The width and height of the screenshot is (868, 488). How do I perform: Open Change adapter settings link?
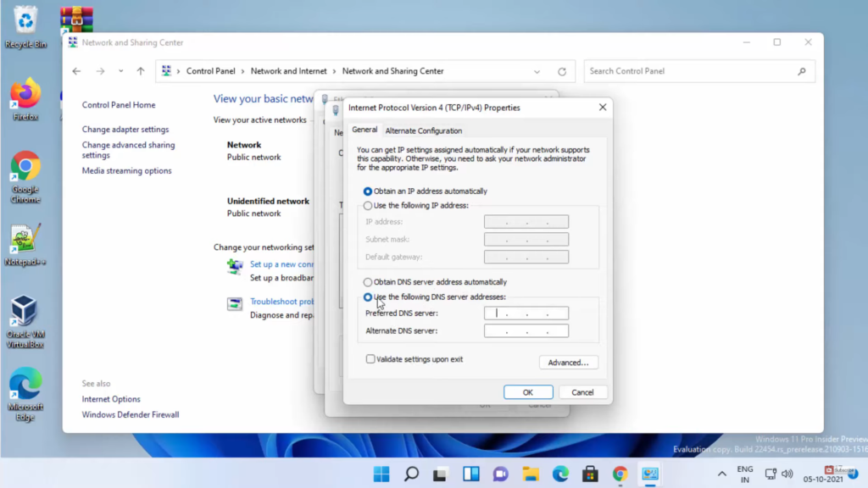click(125, 130)
